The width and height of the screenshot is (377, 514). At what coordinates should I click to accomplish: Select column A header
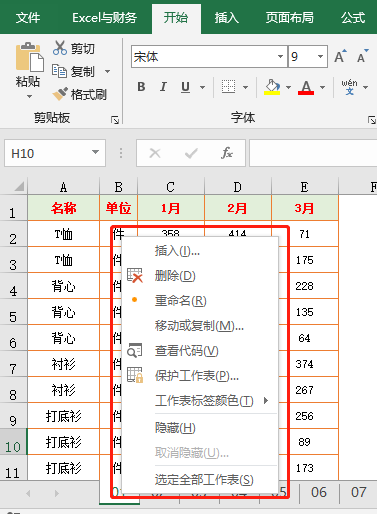coord(64,187)
